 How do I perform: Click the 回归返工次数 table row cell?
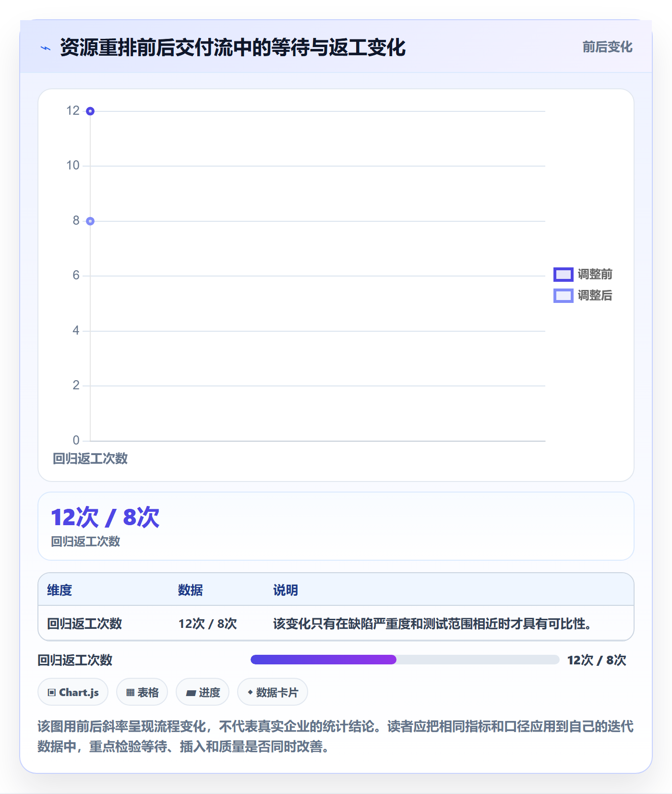[x=84, y=624]
